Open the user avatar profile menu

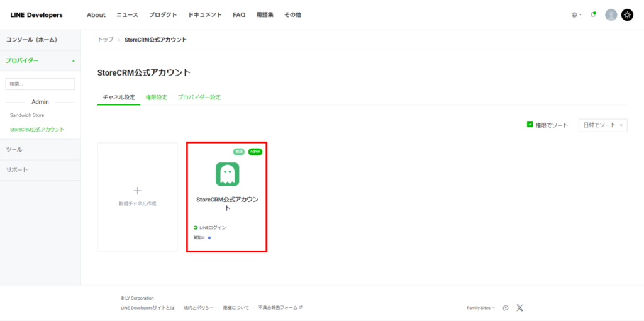point(611,15)
